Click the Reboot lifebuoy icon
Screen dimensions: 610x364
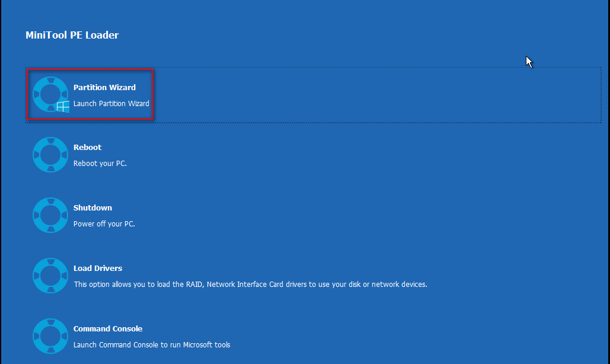50,155
